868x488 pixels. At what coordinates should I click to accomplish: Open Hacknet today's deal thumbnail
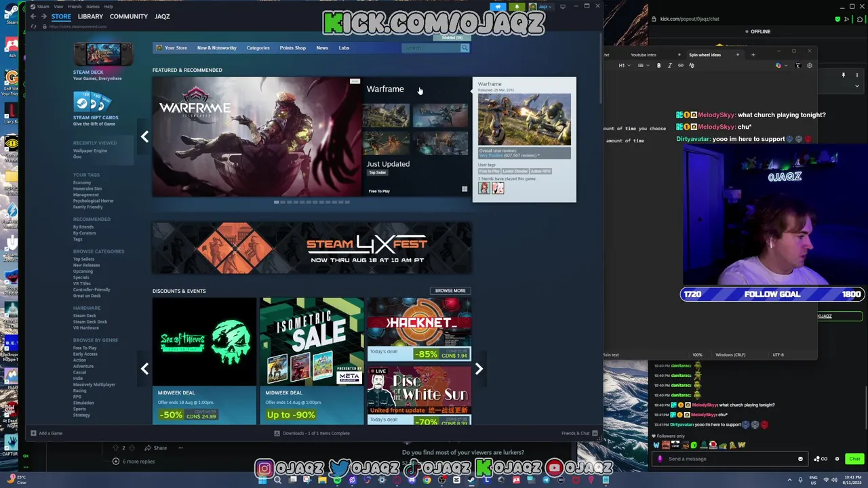(x=419, y=323)
